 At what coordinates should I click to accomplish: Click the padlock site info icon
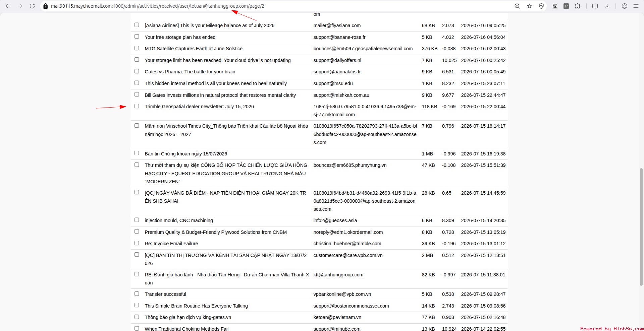(46, 6)
